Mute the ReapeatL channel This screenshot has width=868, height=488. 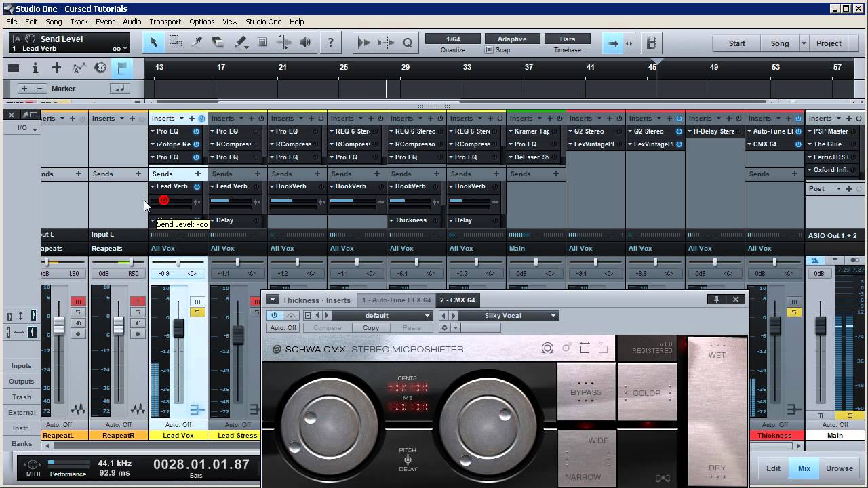(78, 301)
